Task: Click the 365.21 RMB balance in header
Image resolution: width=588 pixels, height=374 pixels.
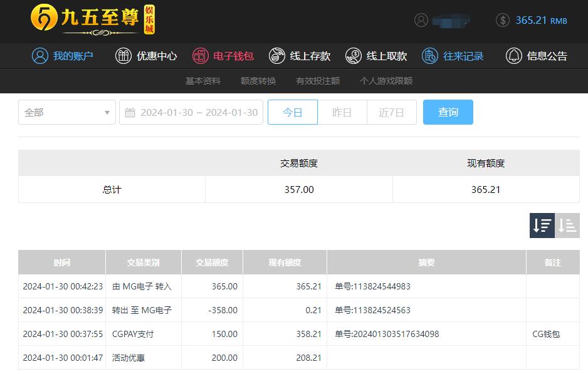Action: point(541,20)
